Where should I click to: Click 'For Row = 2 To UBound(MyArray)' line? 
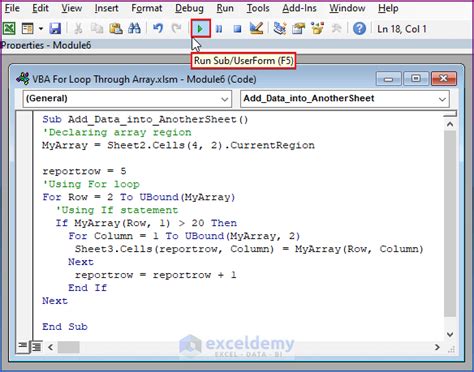[x=139, y=197]
